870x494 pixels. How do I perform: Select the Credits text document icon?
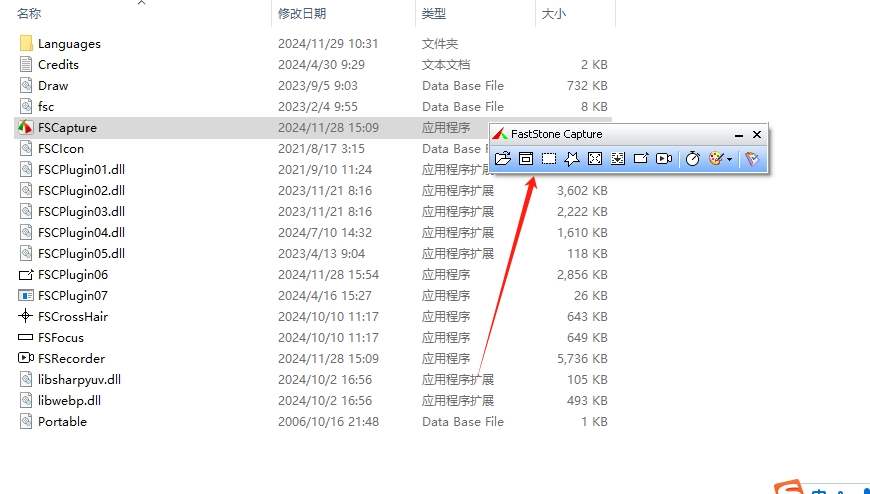pos(26,64)
